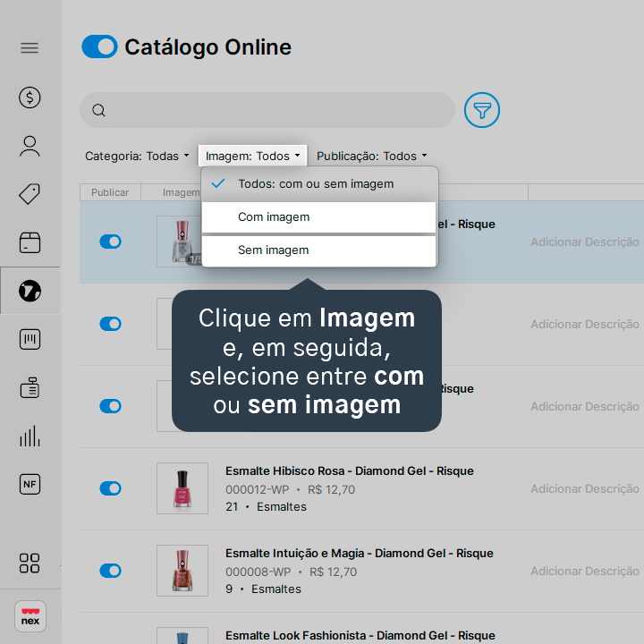644x644 pixels.
Task: Open Esmalte Intuição e Magia product thumbnail
Action: click(x=182, y=571)
